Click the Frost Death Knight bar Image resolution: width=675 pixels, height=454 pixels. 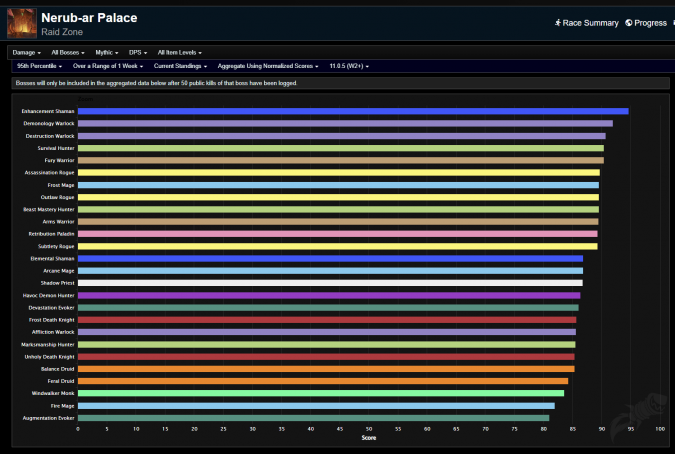327,320
